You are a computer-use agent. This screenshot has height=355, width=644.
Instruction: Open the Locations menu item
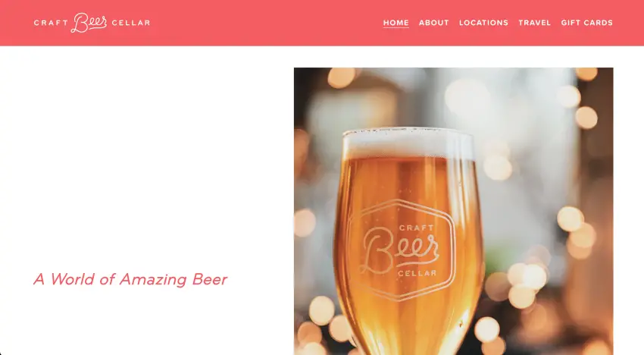pos(483,23)
